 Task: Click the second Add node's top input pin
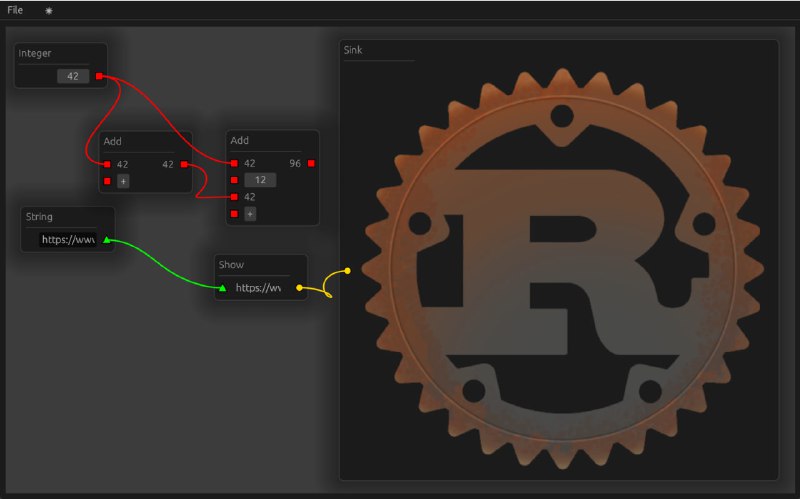tap(234, 163)
